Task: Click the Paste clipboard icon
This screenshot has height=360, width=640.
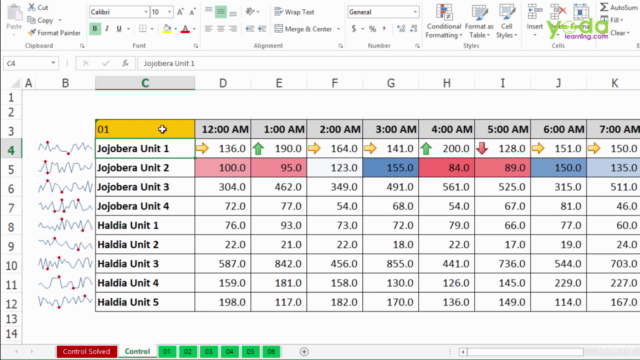Action: point(14,13)
